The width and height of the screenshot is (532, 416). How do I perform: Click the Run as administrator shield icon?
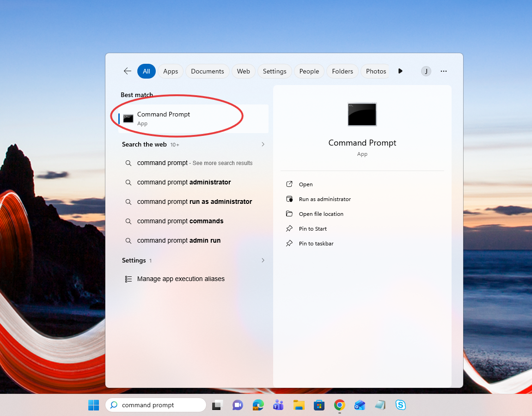click(x=289, y=199)
